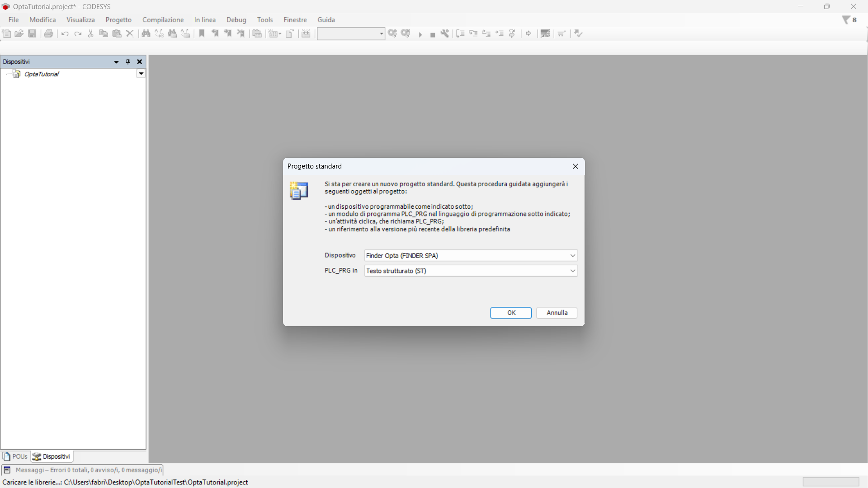The image size is (868, 488).
Task: Click the notification filter funnel icon
Action: point(846,20)
